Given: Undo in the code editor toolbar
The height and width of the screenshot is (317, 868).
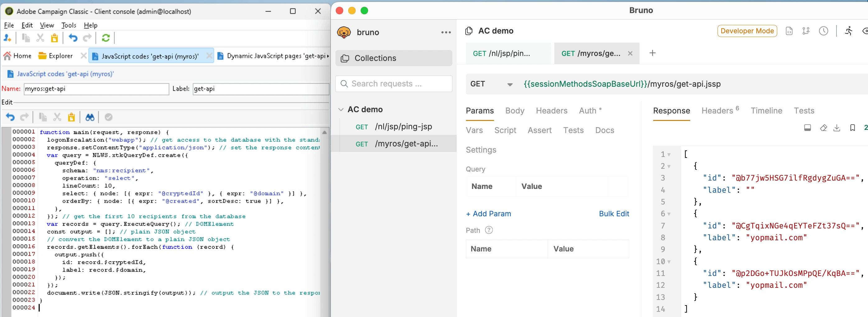Looking at the screenshot, I should coord(10,117).
